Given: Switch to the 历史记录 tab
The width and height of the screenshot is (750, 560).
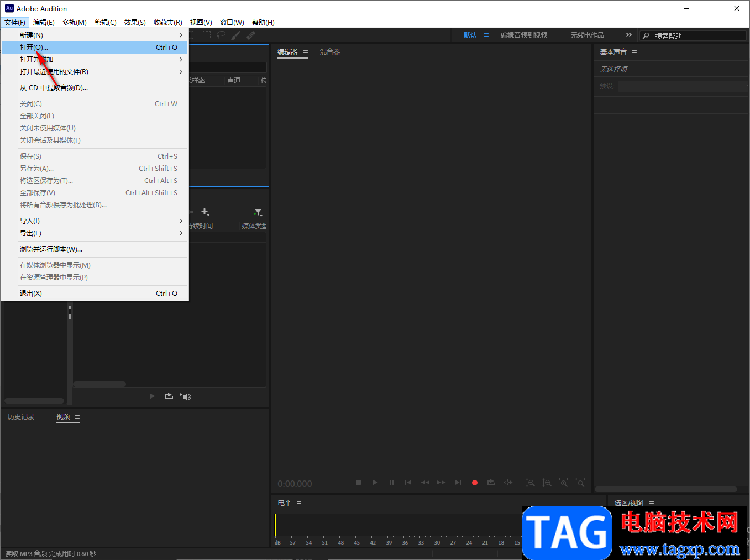Looking at the screenshot, I should (21, 417).
